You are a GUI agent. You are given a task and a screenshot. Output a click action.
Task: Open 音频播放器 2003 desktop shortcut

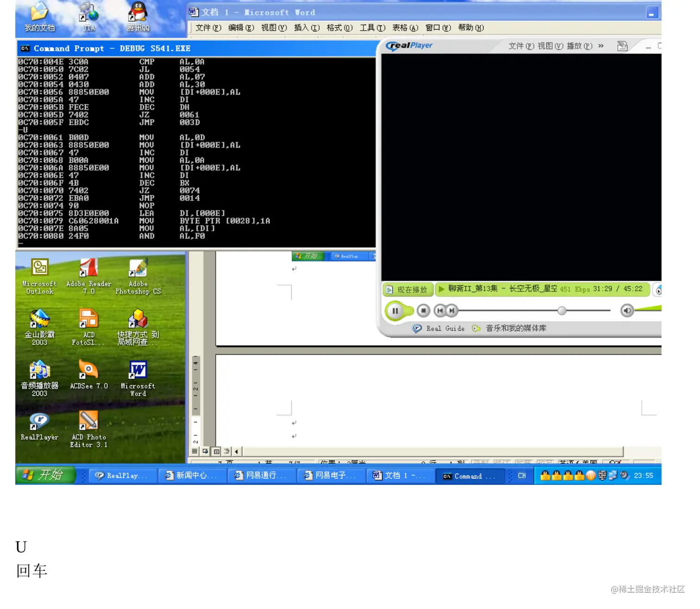coord(39,378)
